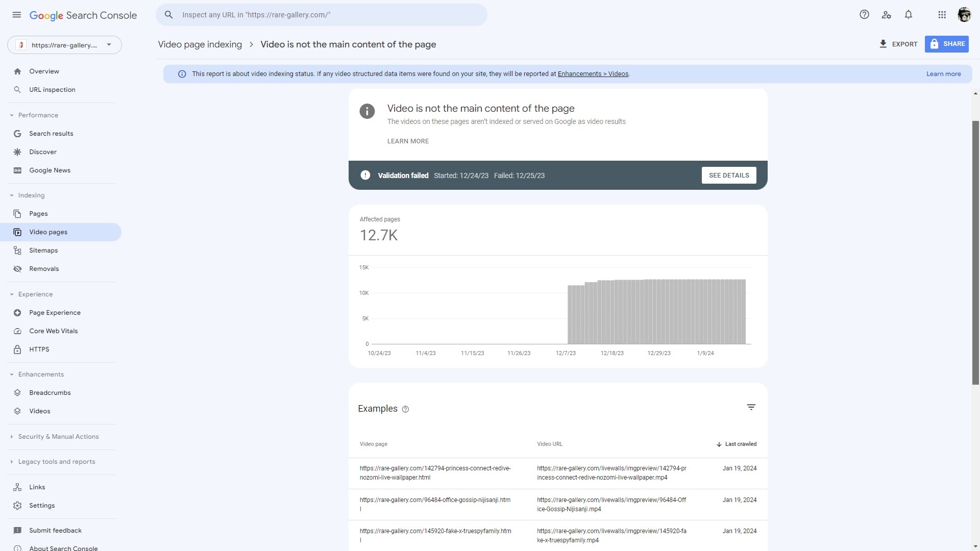This screenshot has height=551, width=980.
Task: Collapse the Performance section
Action: [12, 115]
